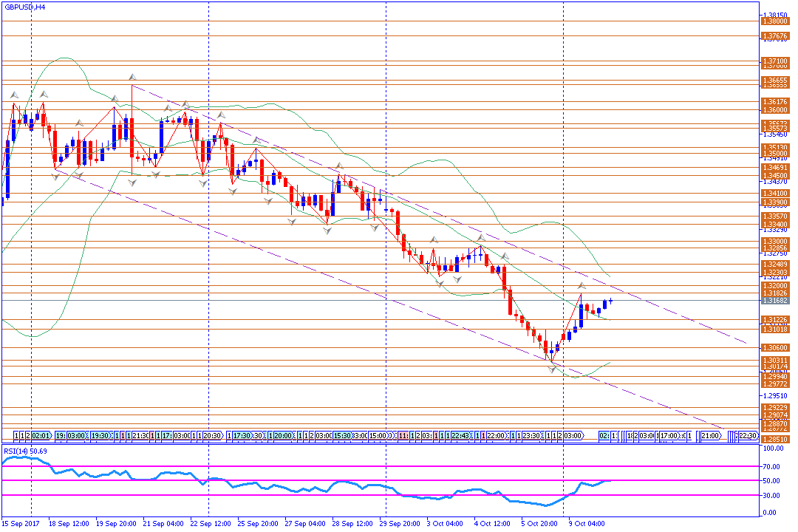Click the RSI 30.00 scale value
Image resolution: width=798 pixels, height=532 pixels.
(x=772, y=495)
